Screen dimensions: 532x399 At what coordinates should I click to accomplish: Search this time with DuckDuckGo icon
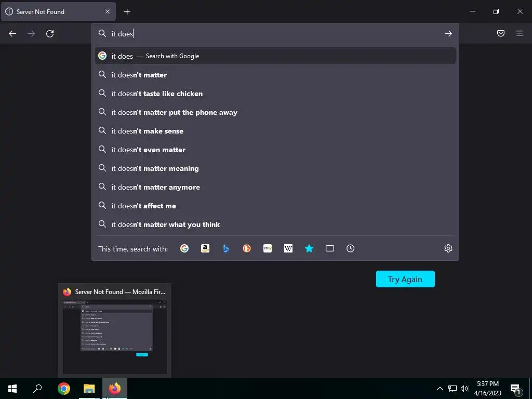(x=247, y=248)
